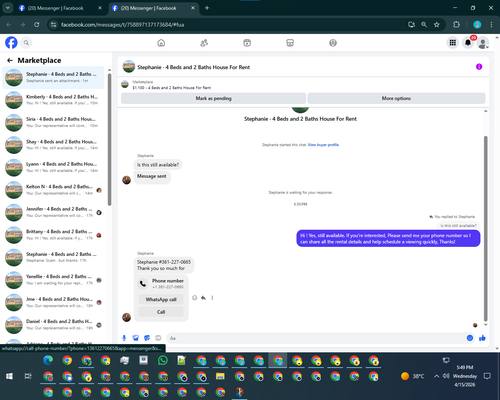Open the Video (Watch) icon in top navigation
The image size is (500, 400).
(x=247, y=43)
